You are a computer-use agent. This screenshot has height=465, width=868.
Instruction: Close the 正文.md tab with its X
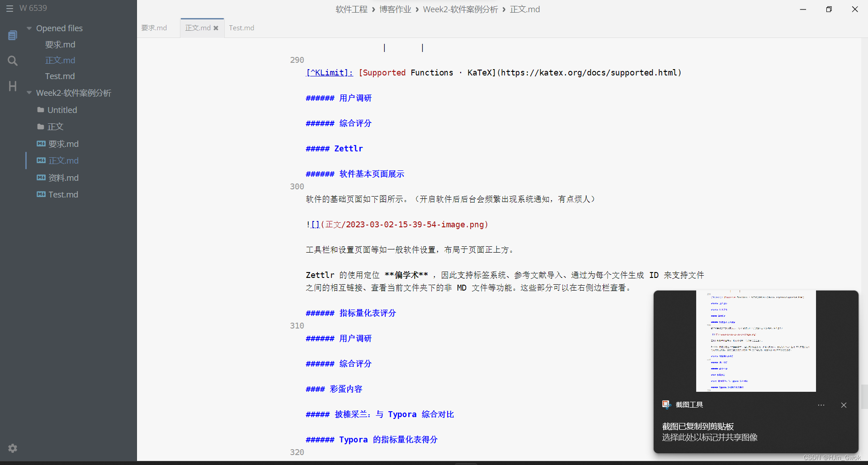[x=216, y=28]
